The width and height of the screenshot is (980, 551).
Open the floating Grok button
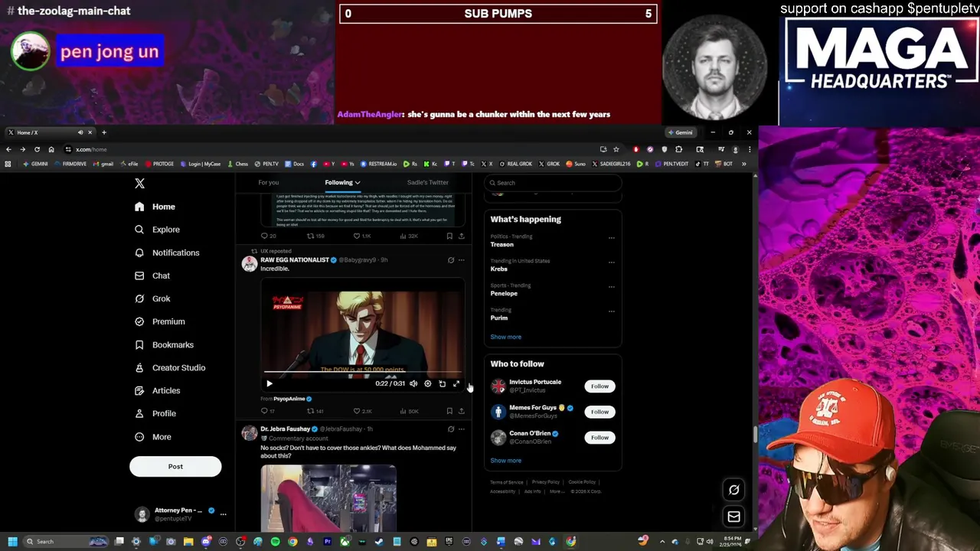(x=733, y=491)
